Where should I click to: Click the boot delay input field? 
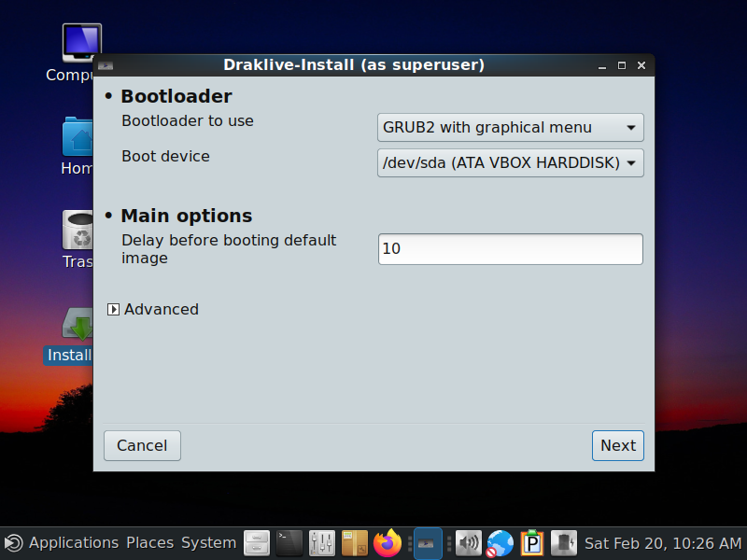click(x=510, y=249)
